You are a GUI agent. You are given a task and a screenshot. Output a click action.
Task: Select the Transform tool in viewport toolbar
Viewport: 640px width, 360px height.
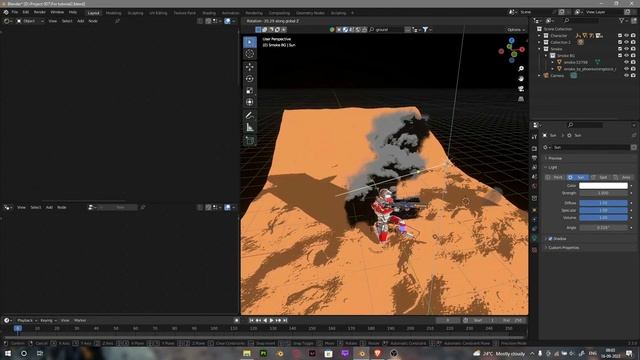click(250, 102)
